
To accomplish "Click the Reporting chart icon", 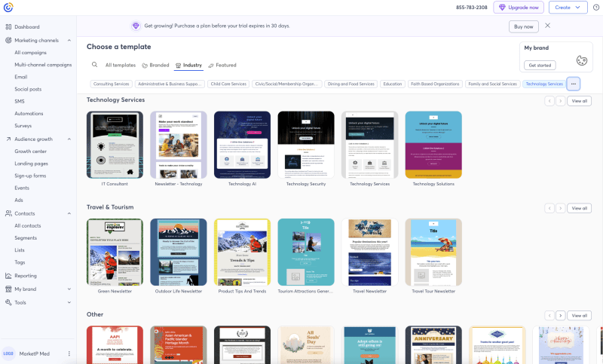I will [8, 276].
